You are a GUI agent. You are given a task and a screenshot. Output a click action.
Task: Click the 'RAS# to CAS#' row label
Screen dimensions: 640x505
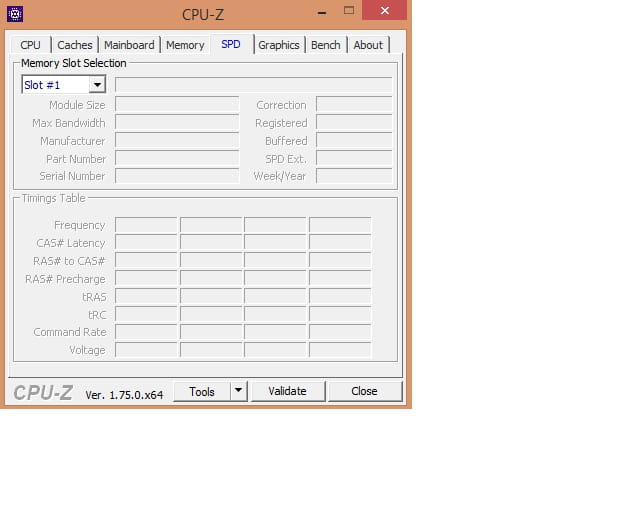pyautogui.click(x=69, y=261)
